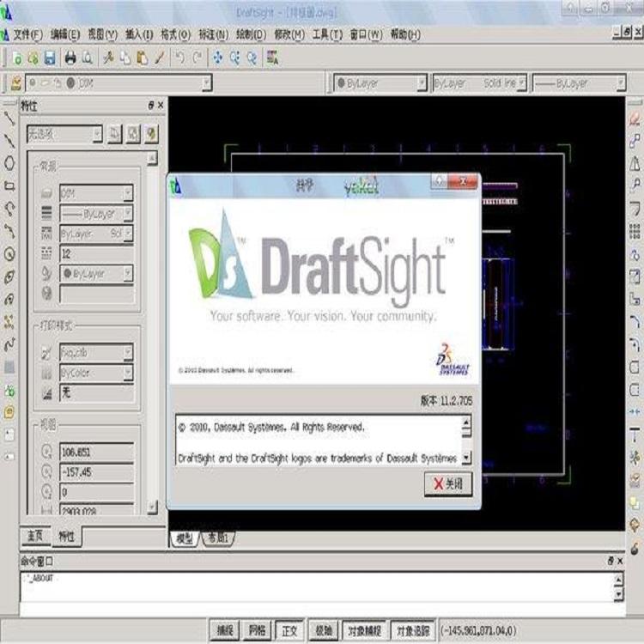This screenshot has width=644, height=644.
Task: Select the Pan tool icon
Action: (217, 58)
